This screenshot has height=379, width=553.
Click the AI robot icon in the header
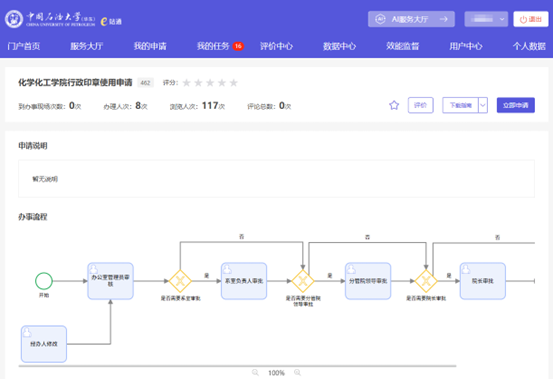pos(380,19)
